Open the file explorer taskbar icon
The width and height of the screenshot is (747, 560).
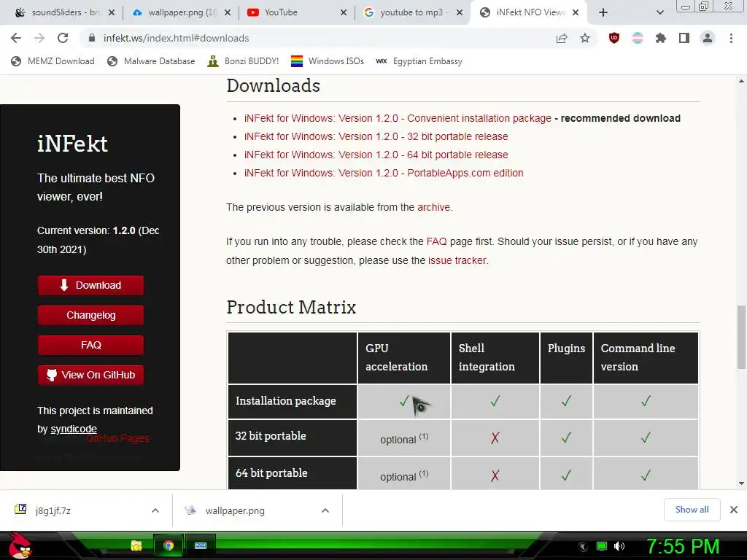tap(136, 545)
